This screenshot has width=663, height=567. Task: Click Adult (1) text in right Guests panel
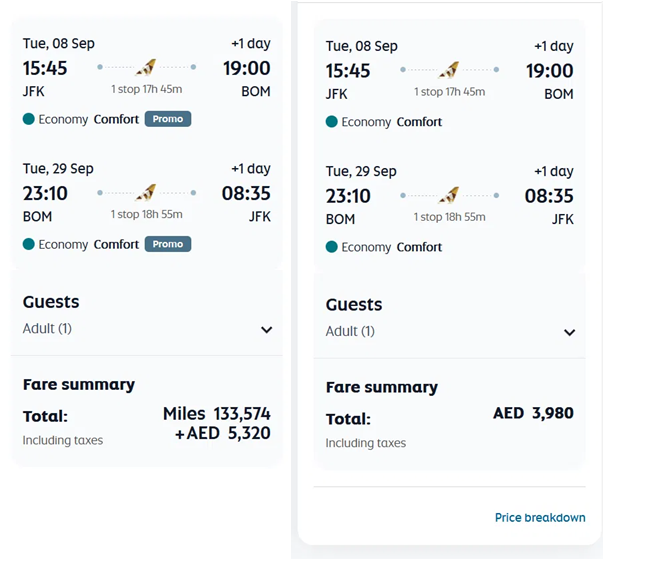tap(350, 331)
